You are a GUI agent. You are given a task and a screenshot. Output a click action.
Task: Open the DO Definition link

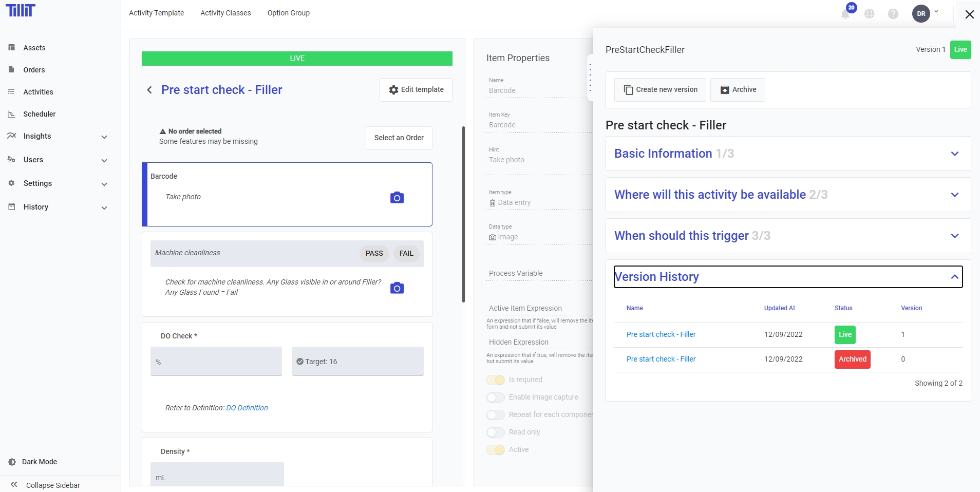(x=247, y=408)
